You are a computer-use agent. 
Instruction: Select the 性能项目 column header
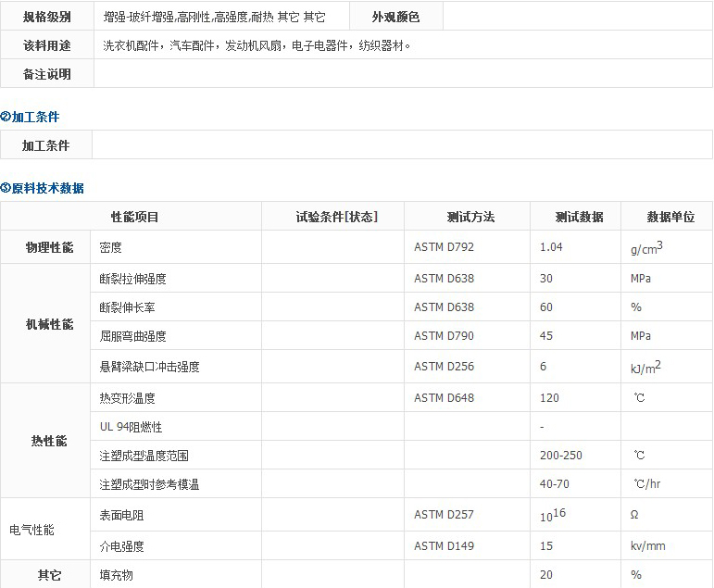(x=134, y=217)
